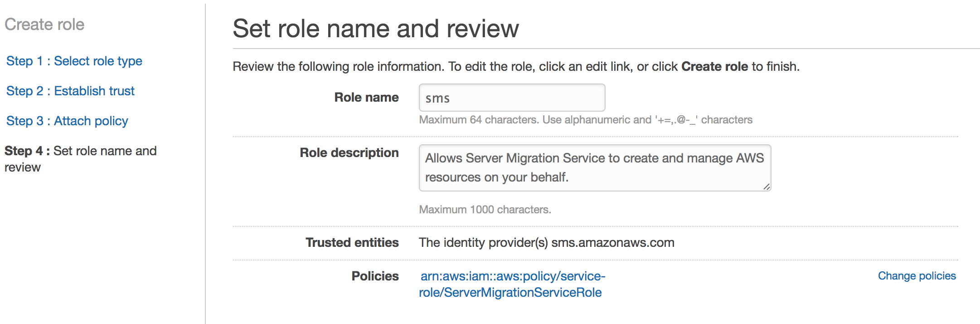Click the Maximum 64 characters hint text
The image size is (980, 324).
click(585, 120)
